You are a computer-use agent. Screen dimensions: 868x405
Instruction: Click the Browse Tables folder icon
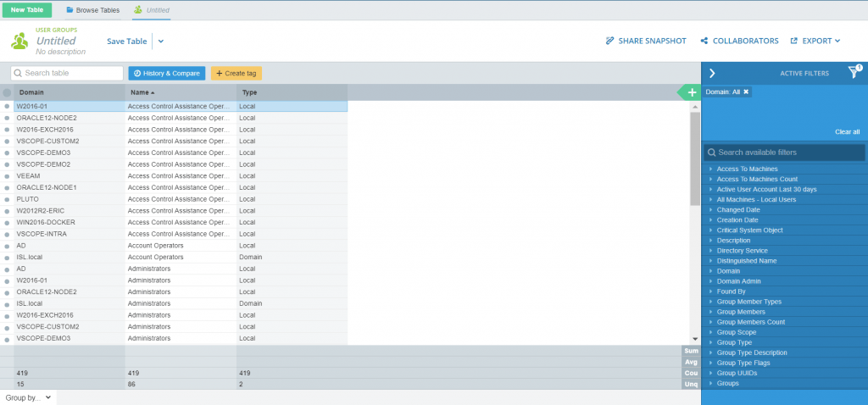70,10
